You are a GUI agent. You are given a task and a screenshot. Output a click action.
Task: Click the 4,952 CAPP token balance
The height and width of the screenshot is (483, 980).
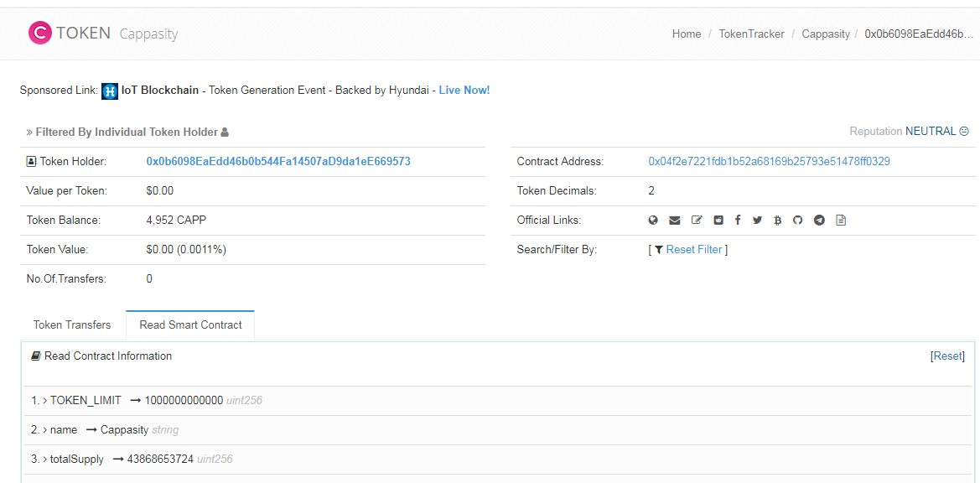(x=176, y=221)
